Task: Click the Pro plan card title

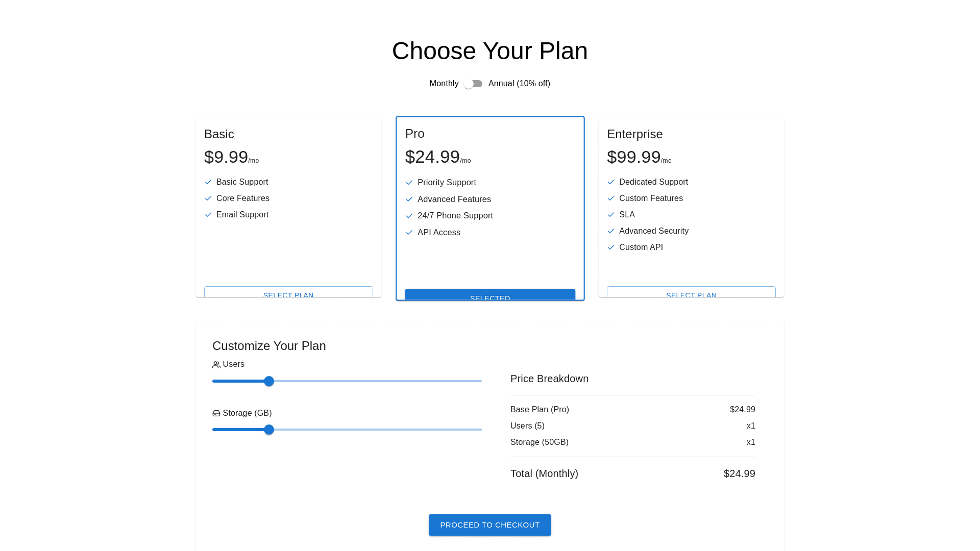Action: [x=415, y=134]
